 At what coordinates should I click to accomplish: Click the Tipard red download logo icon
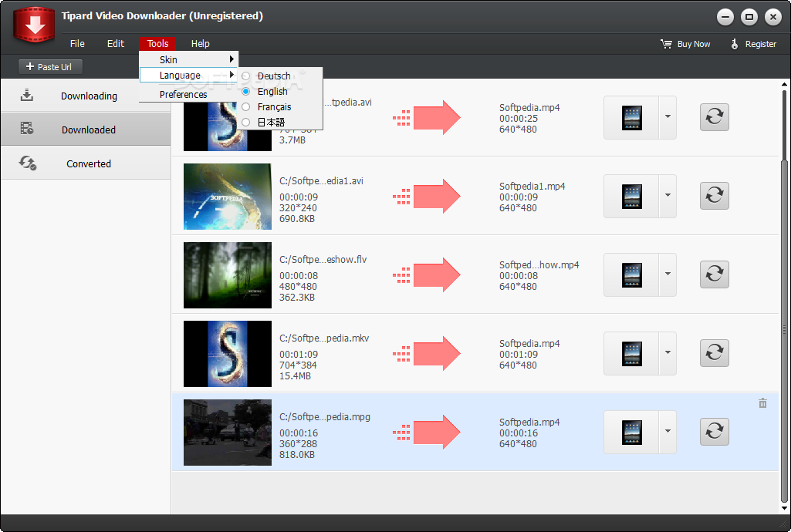[34, 24]
